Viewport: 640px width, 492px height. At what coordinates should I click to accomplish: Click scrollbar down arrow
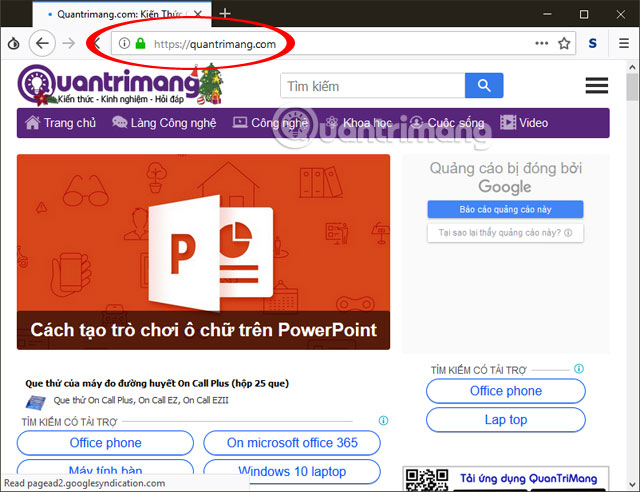pos(632,485)
